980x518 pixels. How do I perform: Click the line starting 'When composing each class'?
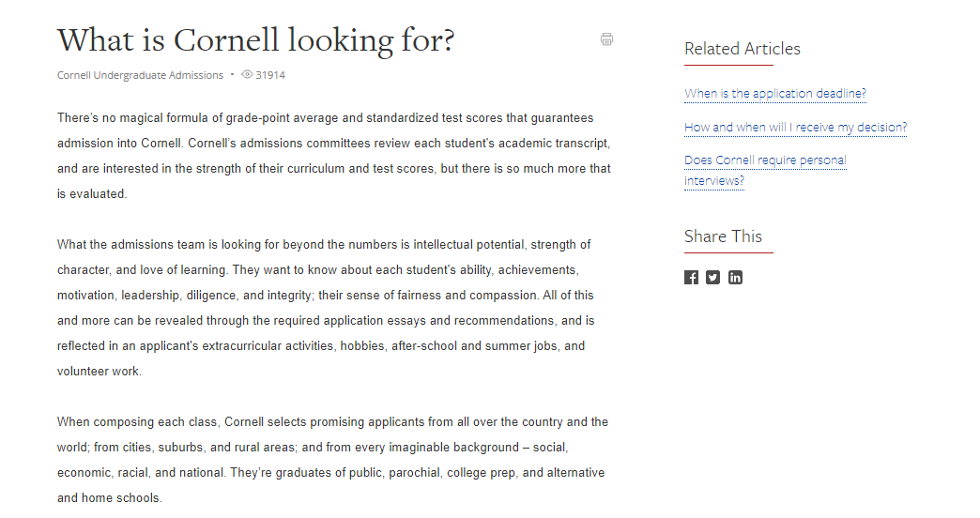[332, 421]
